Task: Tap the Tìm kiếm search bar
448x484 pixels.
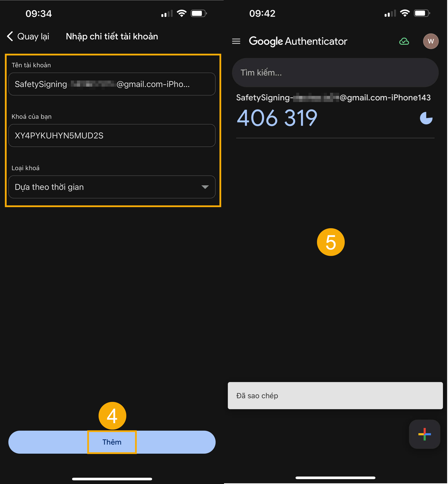Action: [335, 73]
